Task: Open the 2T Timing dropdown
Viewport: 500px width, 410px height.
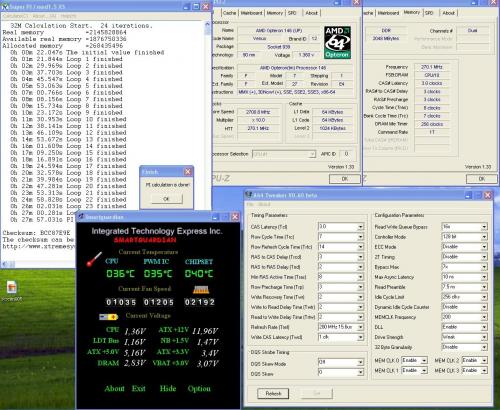Action: coord(484,257)
